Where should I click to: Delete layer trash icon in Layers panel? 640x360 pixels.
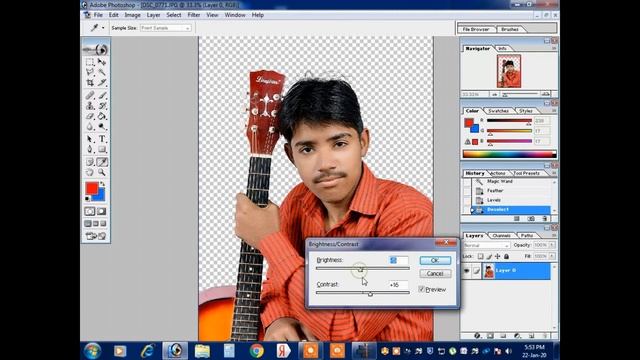point(545,336)
